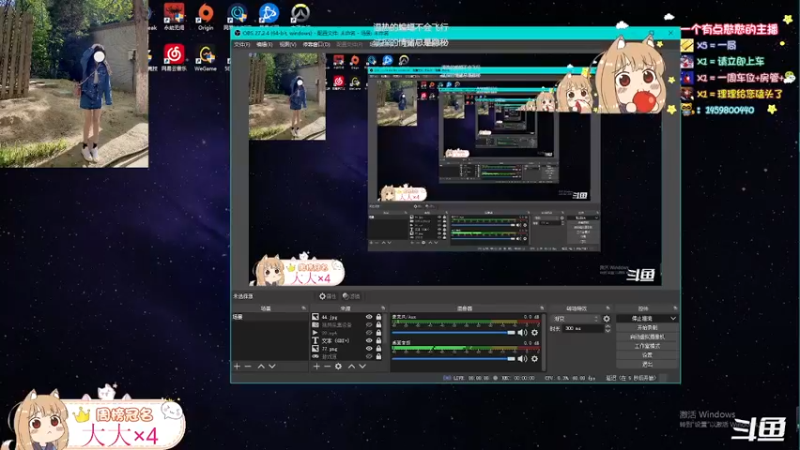
Task: Open 停靠窗口(D) menu in OBS
Action: [x=316, y=44]
